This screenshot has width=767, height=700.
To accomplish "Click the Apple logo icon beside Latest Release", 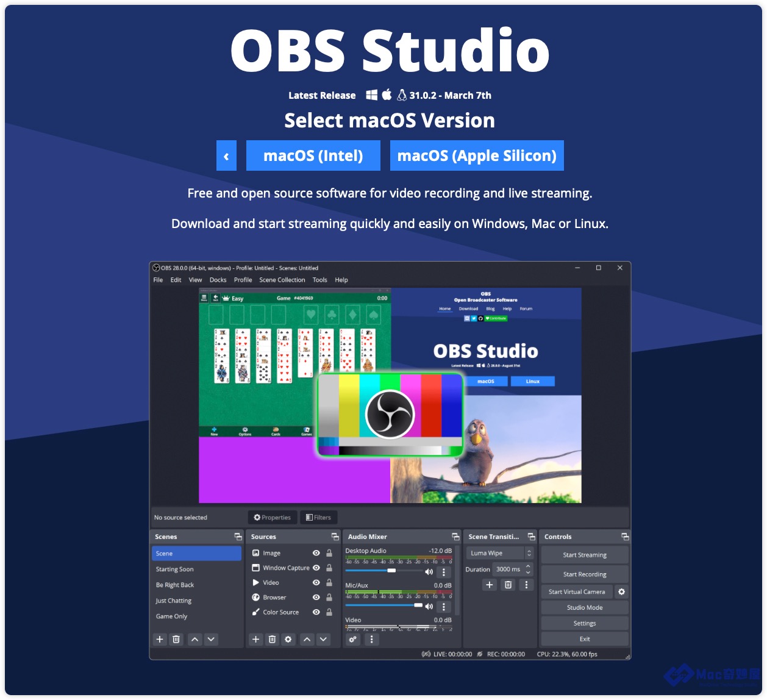I will point(387,95).
